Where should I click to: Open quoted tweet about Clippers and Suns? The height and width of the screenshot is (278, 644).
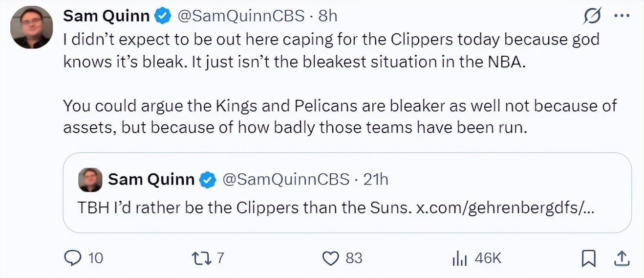(x=347, y=193)
